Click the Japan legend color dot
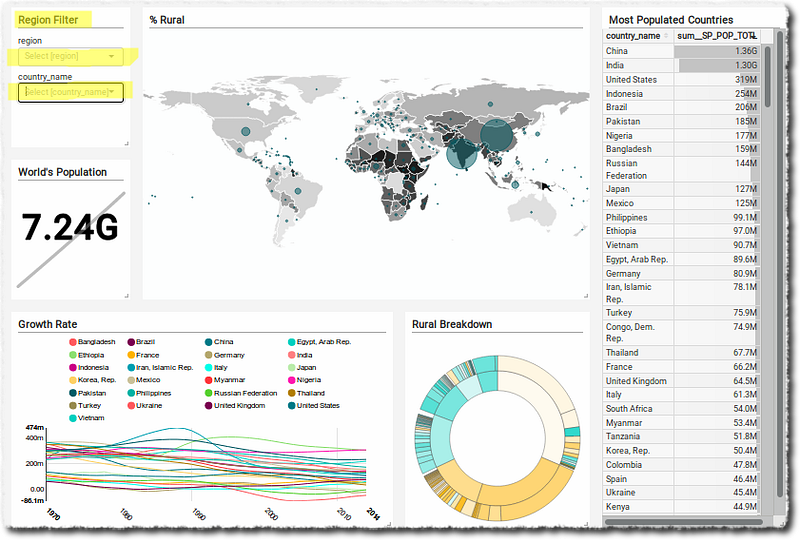This screenshot has height=540, width=800. (x=292, y=367)
